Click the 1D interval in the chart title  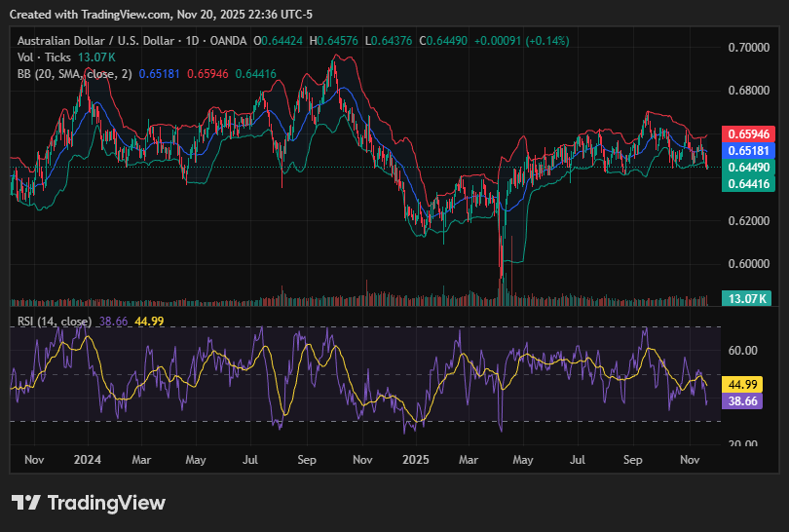coord(192,41)
